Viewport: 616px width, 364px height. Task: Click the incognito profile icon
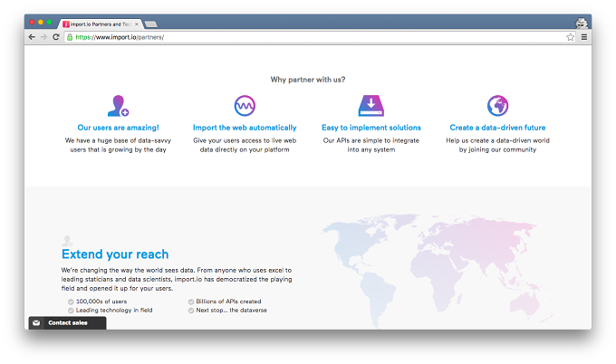click(582, 23)
